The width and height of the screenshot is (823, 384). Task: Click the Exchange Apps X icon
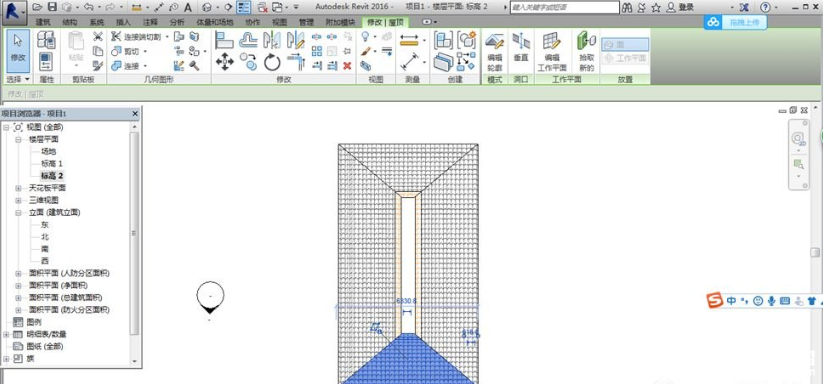pos(743,7)
